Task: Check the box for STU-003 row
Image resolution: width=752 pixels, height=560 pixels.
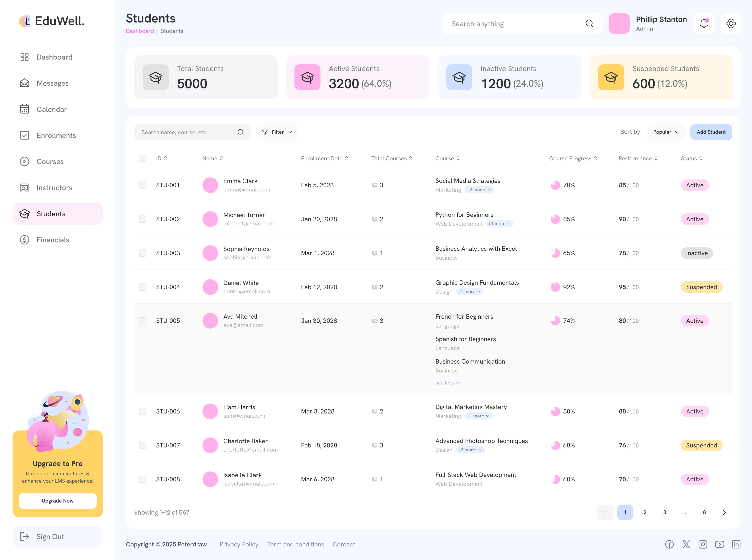Action: pyautogui.click(x=142, y=253)
